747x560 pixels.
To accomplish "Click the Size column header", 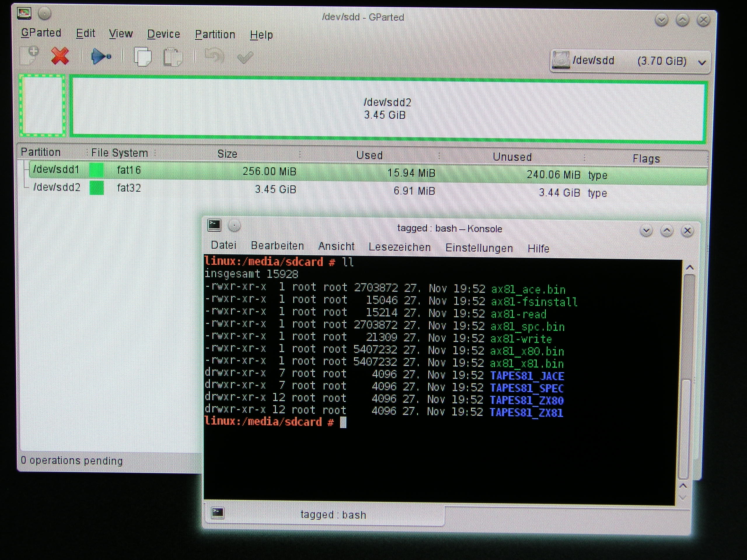I will 227,154.
